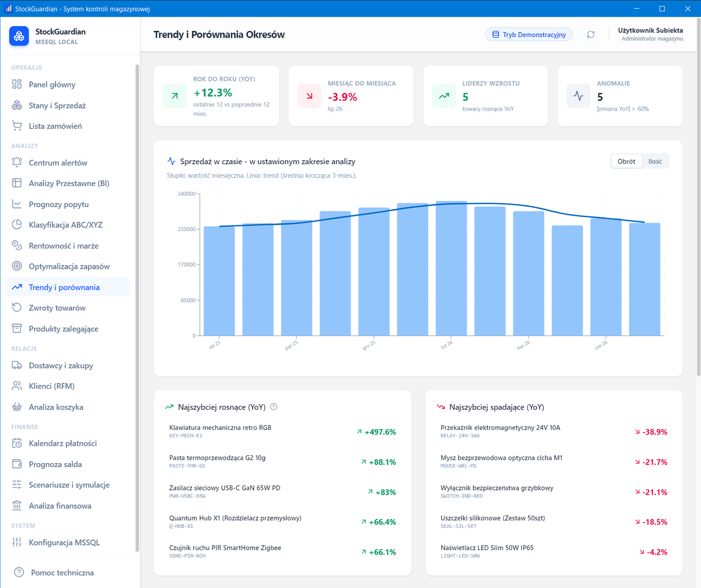Screen dimensions: 701x588
Task: Select the Pasta termoprzewodząca G2 10g row
Action: click(x=283, y=462)
